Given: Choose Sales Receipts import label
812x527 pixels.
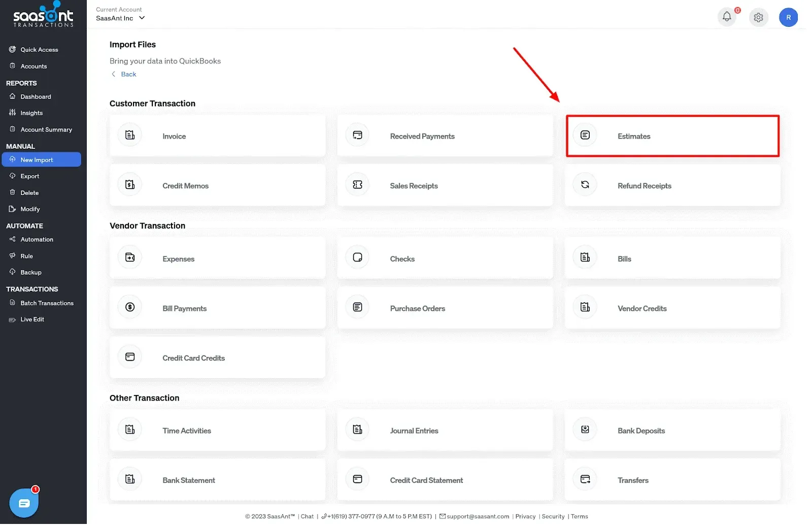Looking at the screenshot, I should point(414,186).
